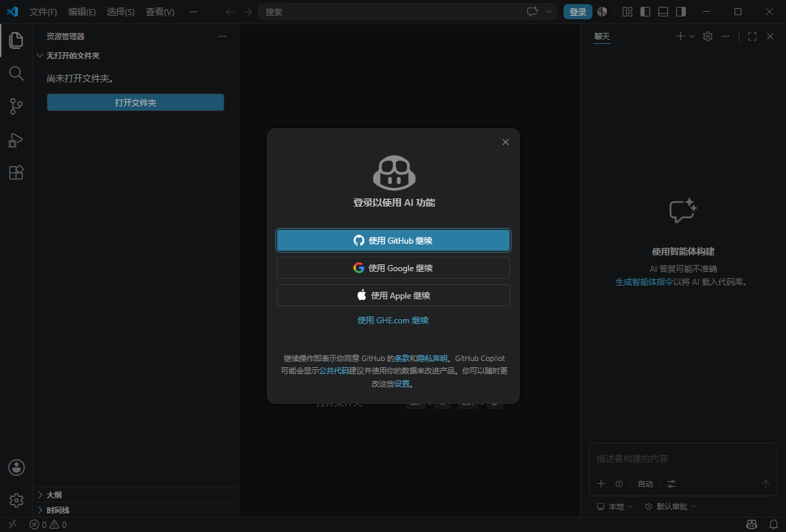This screenshot has width=786, height=532.
Task: Open the chat panel more actions menu
Action: [726, 36]
